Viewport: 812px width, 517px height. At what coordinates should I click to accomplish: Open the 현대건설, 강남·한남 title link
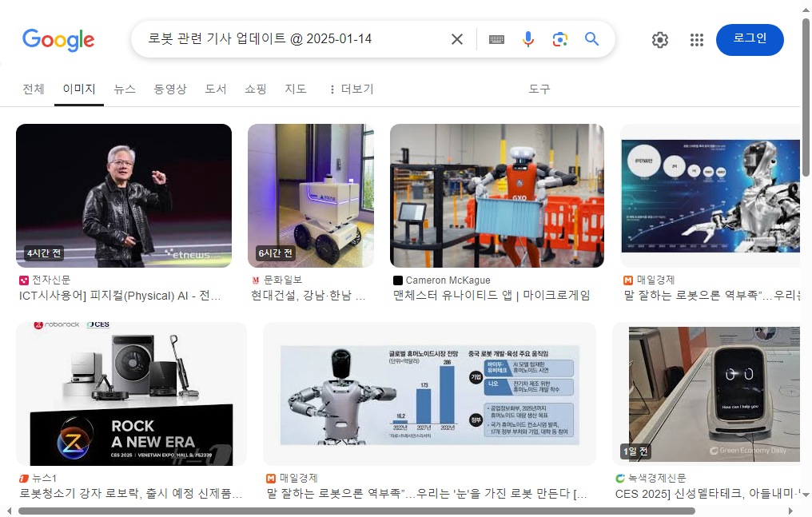(308, 296)
